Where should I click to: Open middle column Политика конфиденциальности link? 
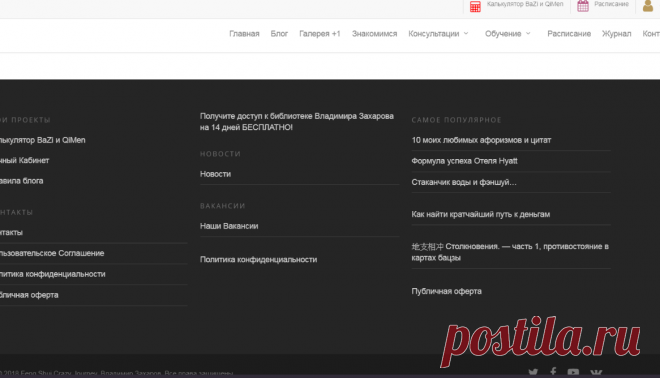(258, 260)
